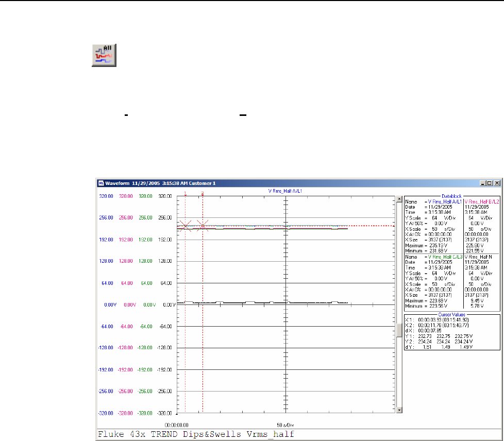The height and width of the screenshot is (441, 504).
Task: Close the Waveform window
Action: 497,183
